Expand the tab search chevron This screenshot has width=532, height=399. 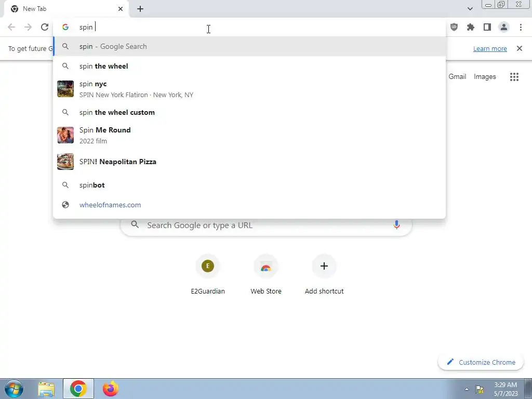[470, 9]
